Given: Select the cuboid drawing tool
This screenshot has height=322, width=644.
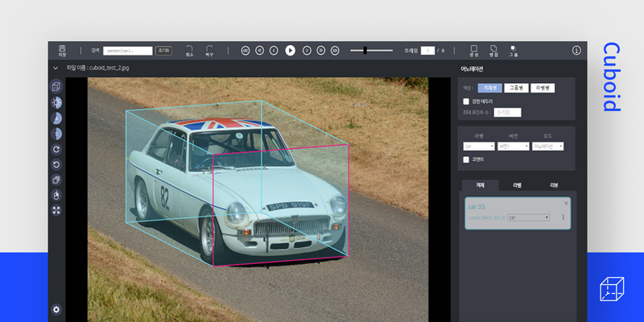Looking at the screenshot, I should 56,86.
